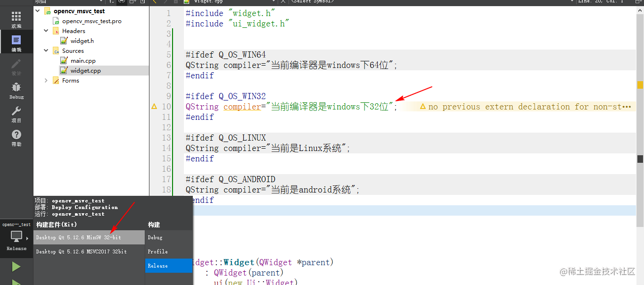Expand the Forms folder
This screenshot has width=644, height=285.
(x=46, y=81)
